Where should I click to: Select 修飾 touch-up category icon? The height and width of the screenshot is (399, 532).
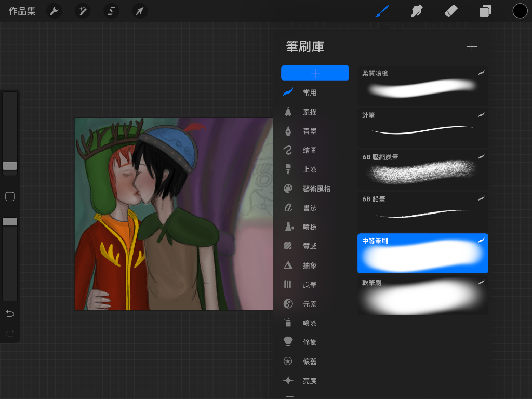click(288, 342)
